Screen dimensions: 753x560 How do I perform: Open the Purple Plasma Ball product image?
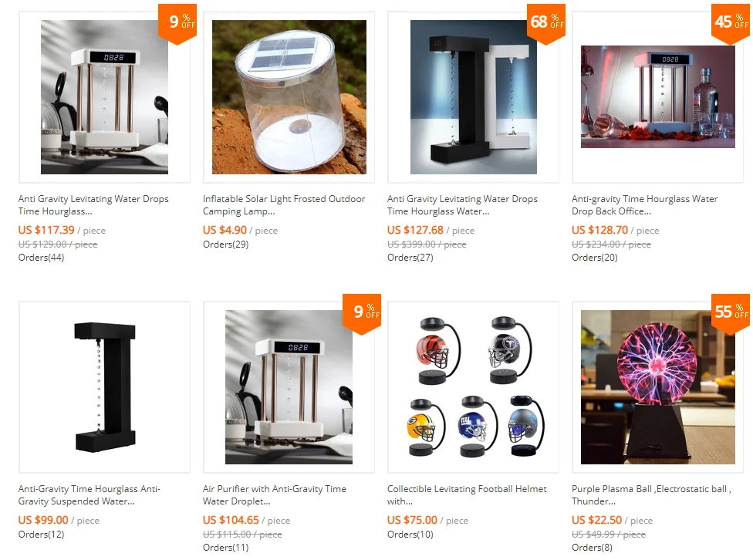(658, 387)
